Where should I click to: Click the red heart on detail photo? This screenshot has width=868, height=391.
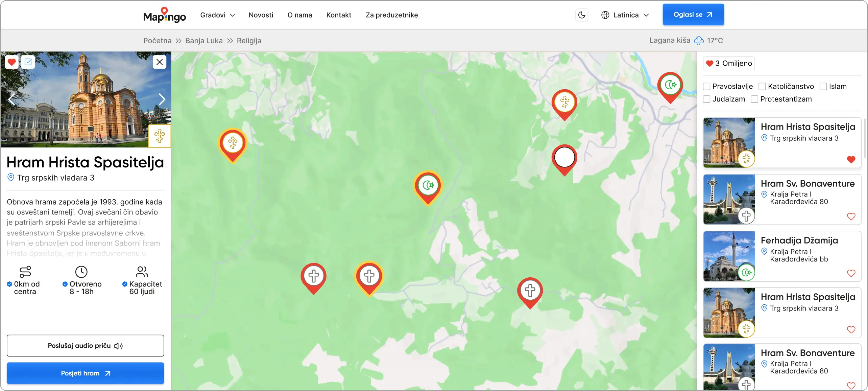[x=12, y=62]
